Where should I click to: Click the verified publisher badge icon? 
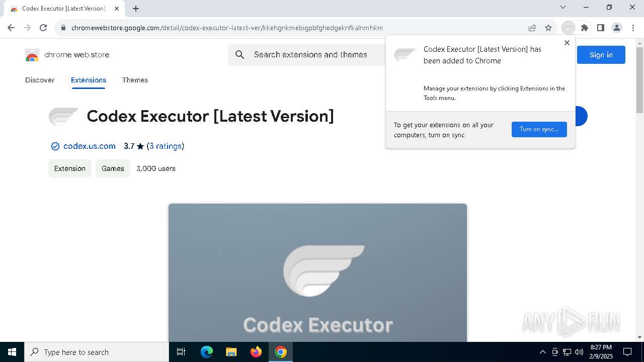click(55, 146)
